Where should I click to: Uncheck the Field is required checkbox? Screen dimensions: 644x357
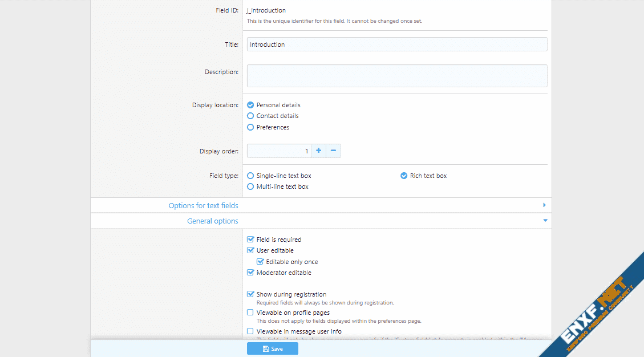[250, 240]
